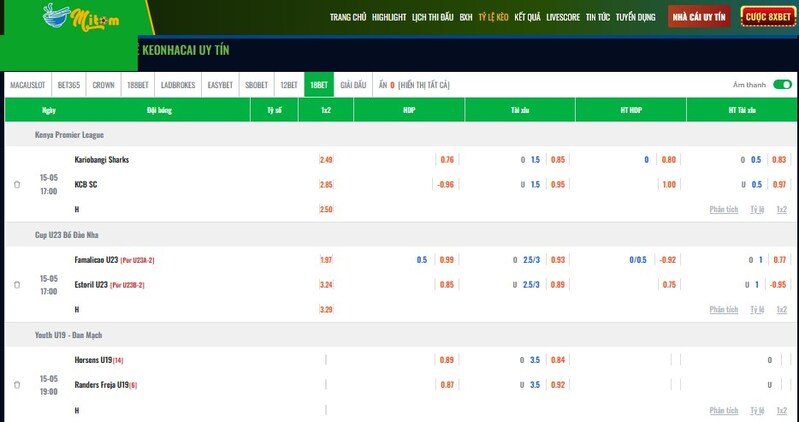
Task: Click Cup U23 Bồ Đào Nha heading
Action: (66, 235)
